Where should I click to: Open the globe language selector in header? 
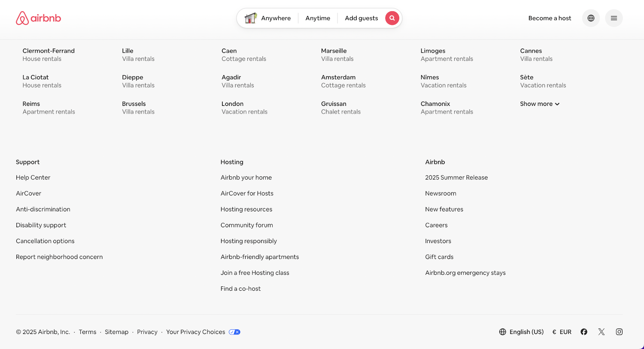pyautogui.click(x=591, y=18)
